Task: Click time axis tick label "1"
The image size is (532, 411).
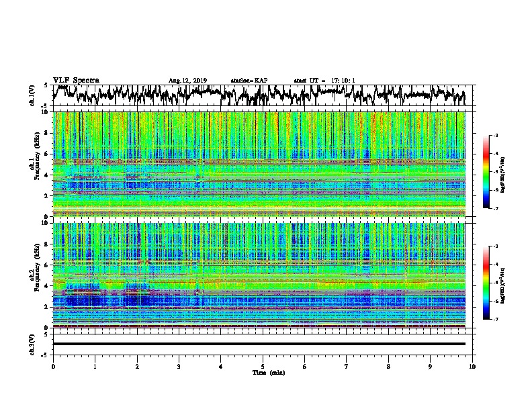Action: [95, 367]
